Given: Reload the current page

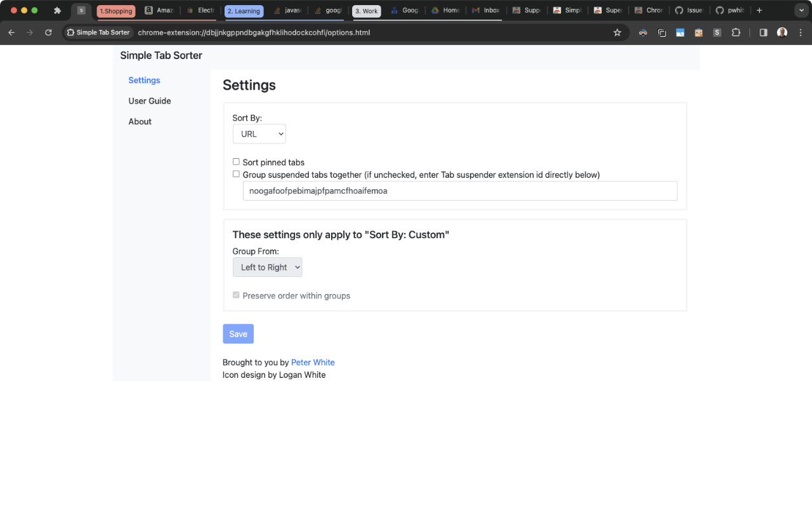Looking at the screenshot, I should (x=48, y=32).
